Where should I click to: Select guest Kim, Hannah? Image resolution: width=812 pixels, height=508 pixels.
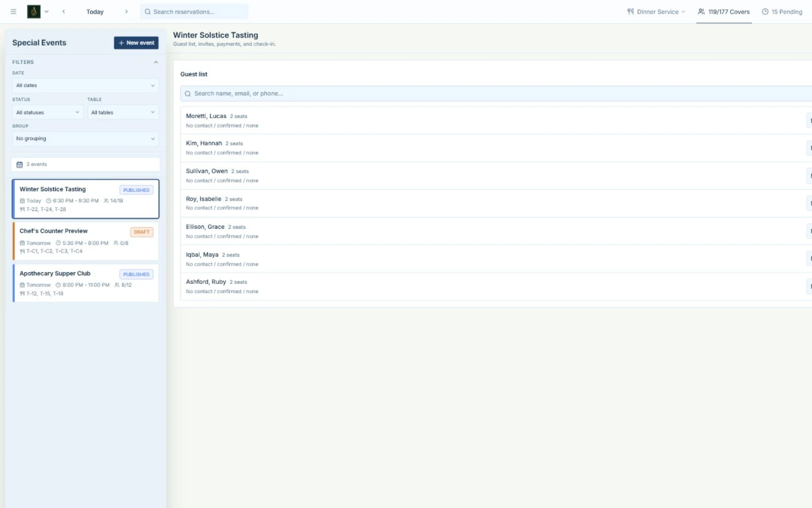coord(496,148)
